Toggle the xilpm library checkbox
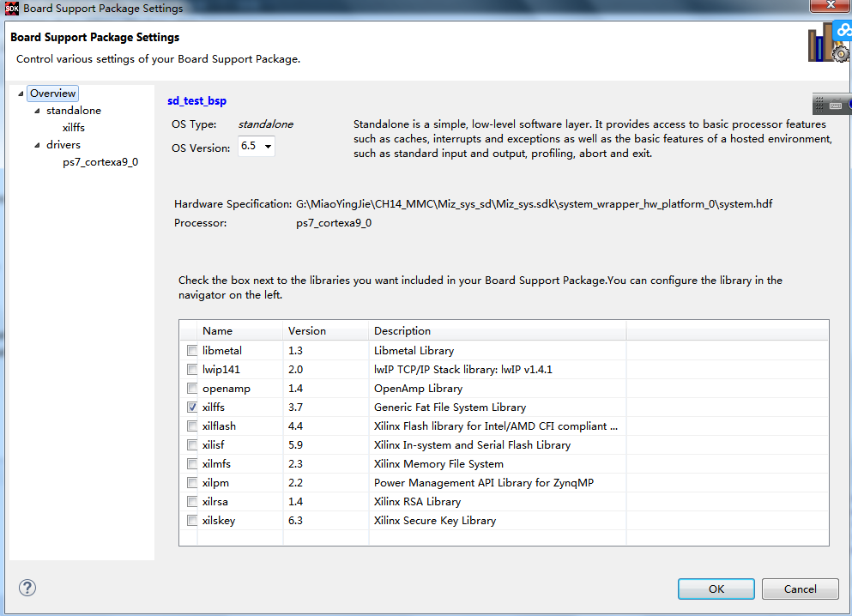852x616 pixels. point(192,482)
